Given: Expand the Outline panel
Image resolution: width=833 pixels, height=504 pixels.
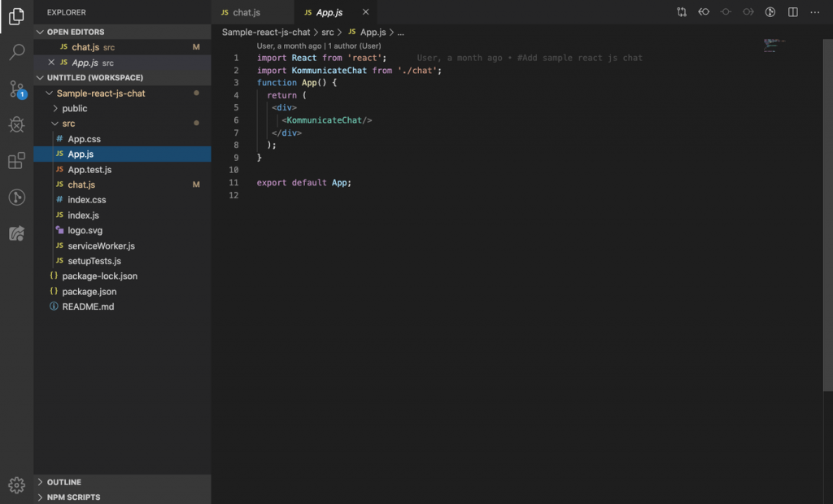Looking at the screenshot, I should pos(63,482).
